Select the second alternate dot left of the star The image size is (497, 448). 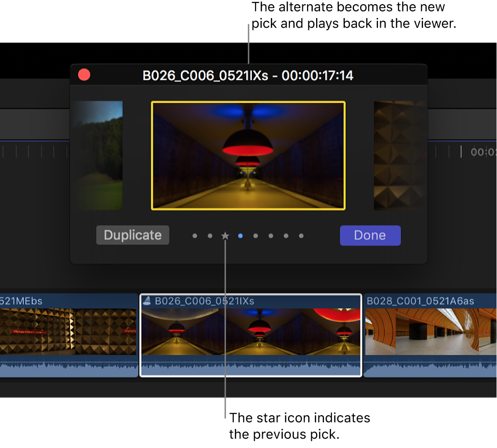(210, 235)
